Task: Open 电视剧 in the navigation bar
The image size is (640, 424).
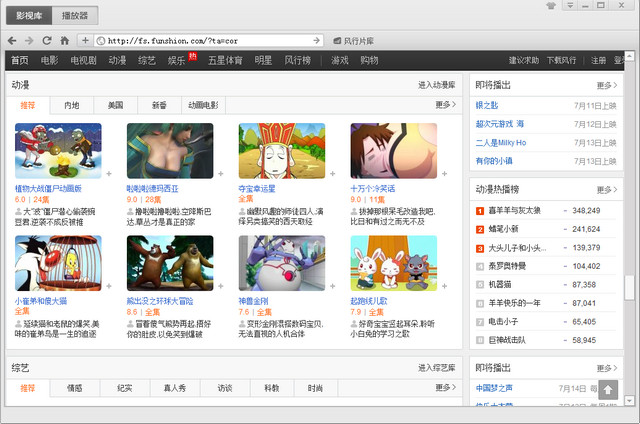Action: click(x=83, y=61)
